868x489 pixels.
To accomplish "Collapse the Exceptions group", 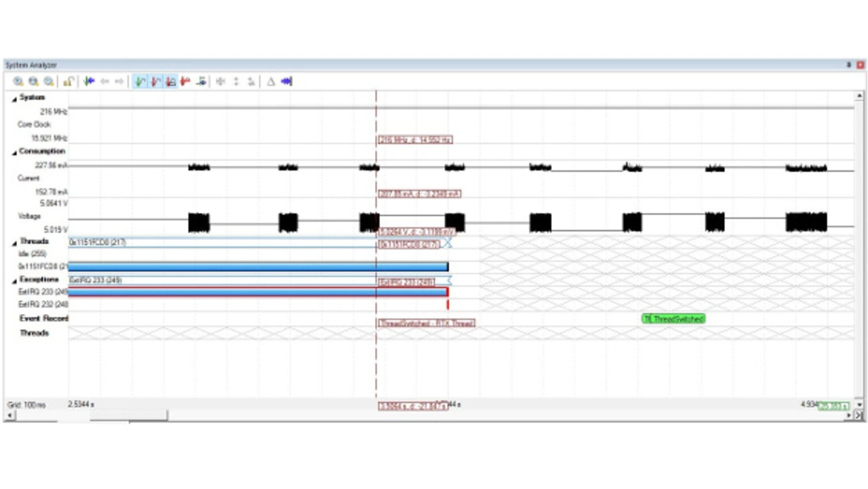I will 15,280.
